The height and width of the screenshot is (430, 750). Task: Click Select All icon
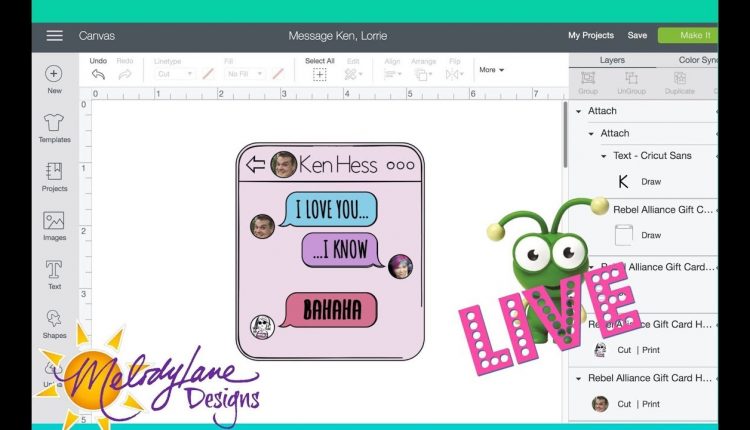(x=320, y=74)
